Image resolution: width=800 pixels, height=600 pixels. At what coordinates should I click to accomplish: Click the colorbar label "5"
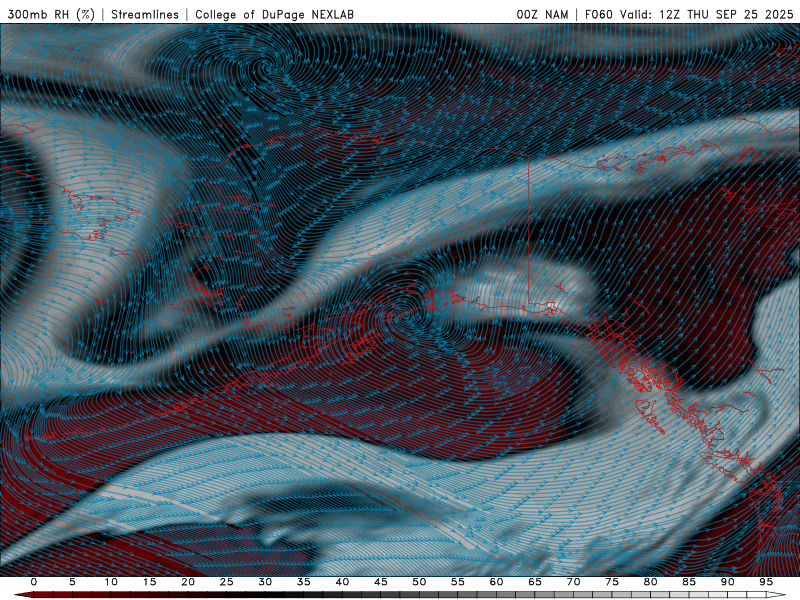72,582
